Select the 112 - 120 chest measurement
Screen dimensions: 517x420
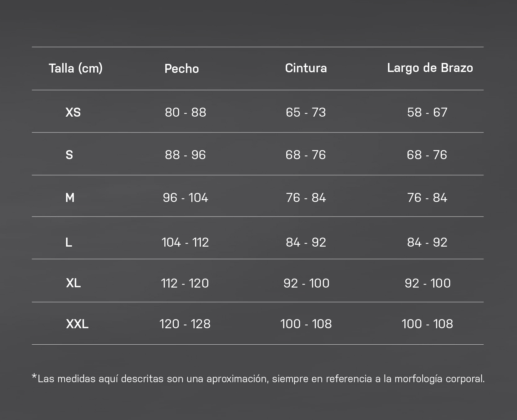tap(185, 283)
